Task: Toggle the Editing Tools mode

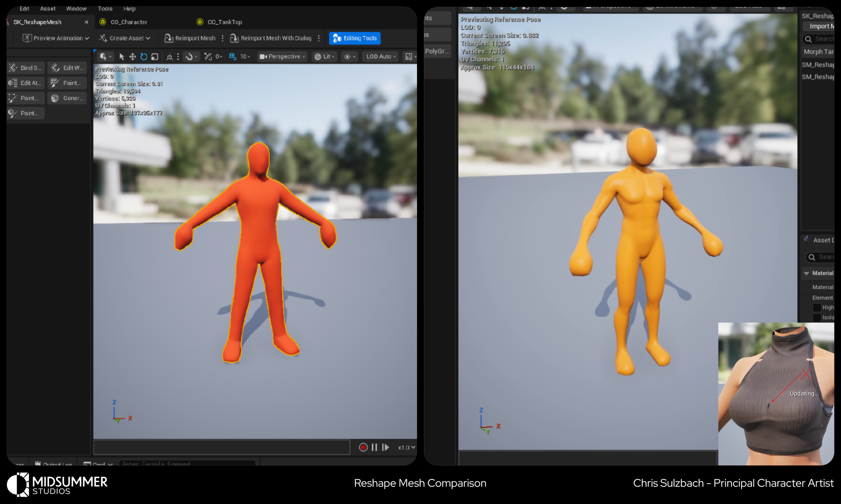Action: [355, 38]
